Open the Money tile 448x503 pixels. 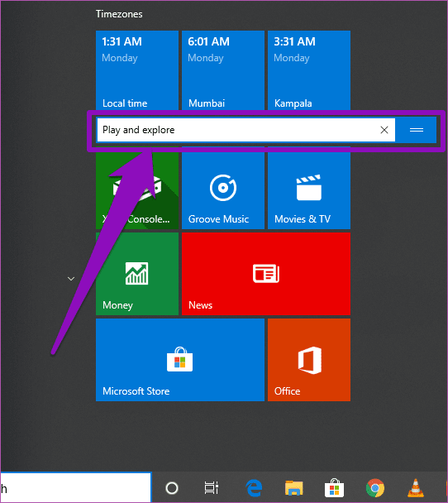tap(137, 274)
